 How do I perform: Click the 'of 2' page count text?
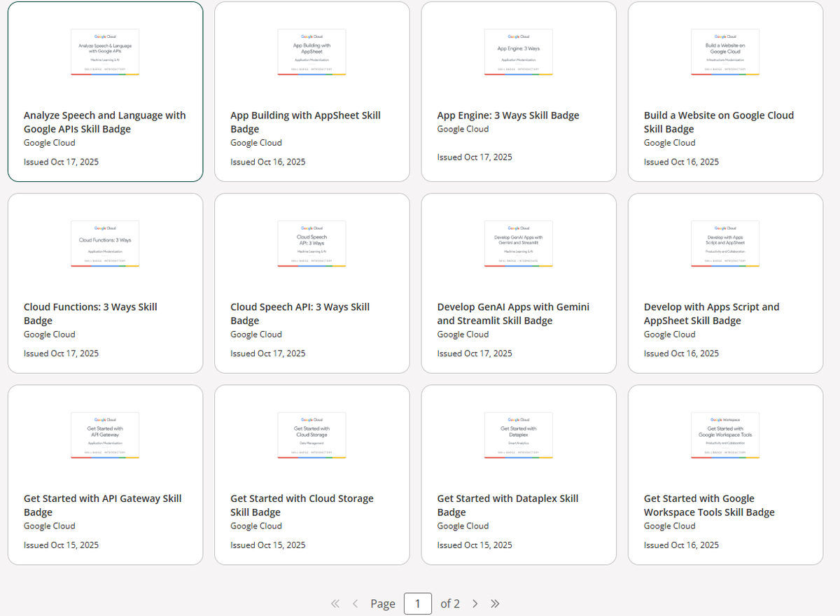click(x=450, y=603)
